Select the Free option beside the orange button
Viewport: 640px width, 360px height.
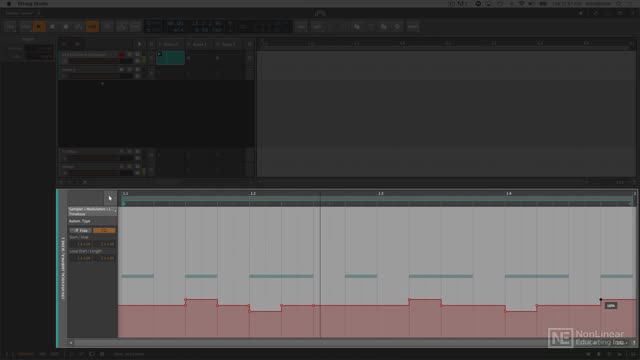[80, 231]
